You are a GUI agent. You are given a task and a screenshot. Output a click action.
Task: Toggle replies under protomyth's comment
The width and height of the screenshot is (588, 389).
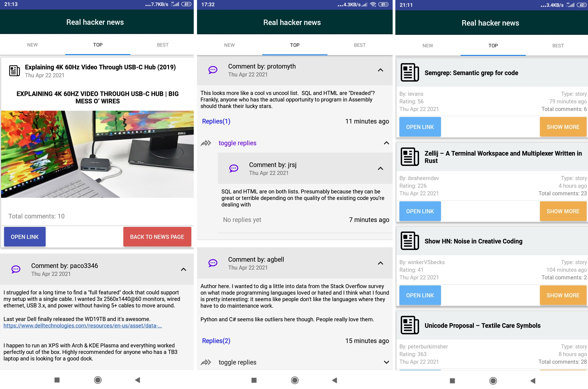(237, 143)
